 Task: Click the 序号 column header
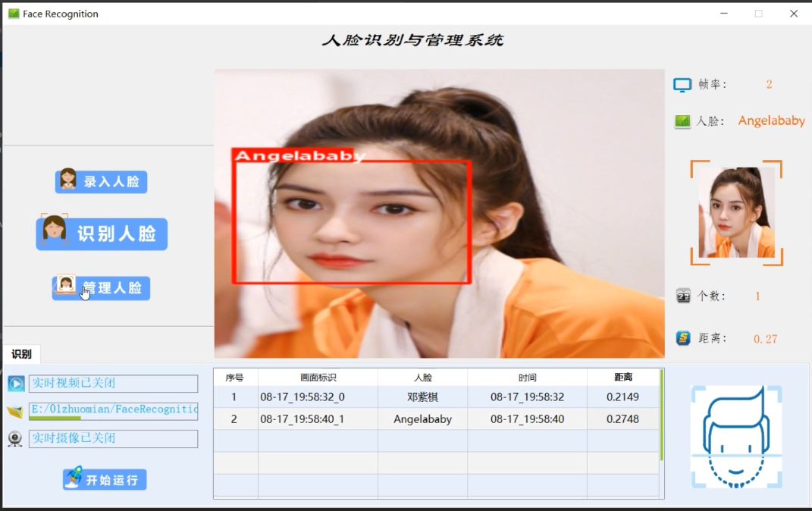pos(234,378)
